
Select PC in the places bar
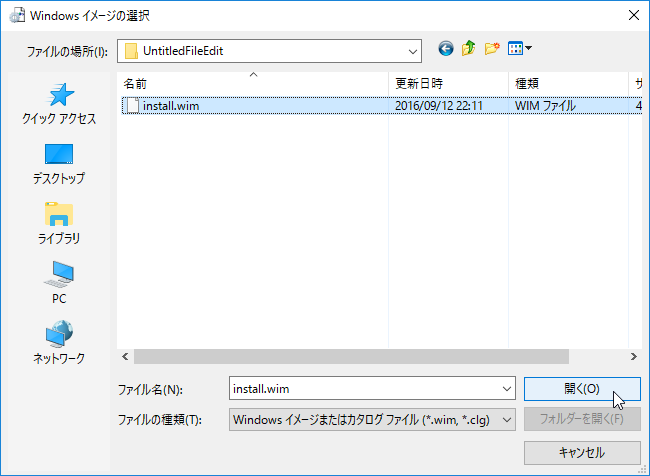(x=59, y=284)
